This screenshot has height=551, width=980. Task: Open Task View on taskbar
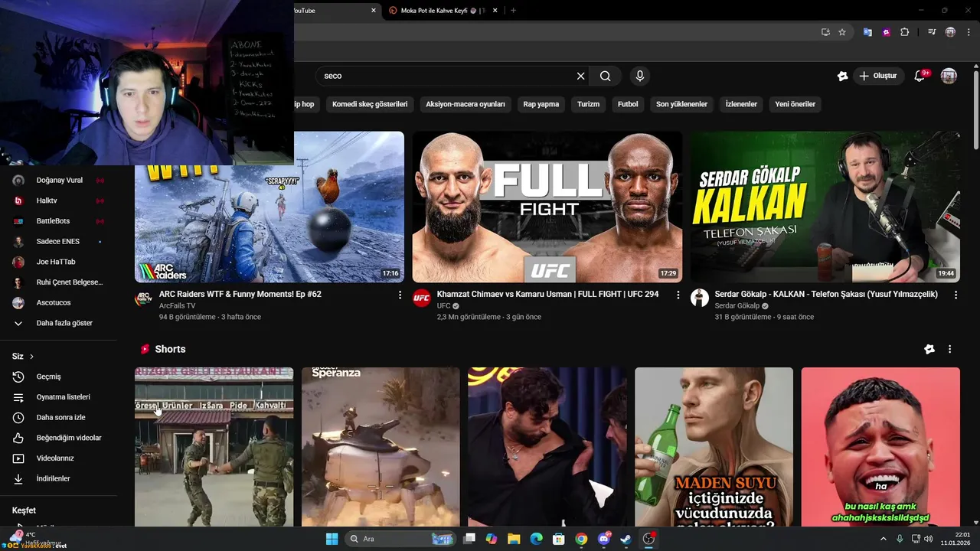469,539
